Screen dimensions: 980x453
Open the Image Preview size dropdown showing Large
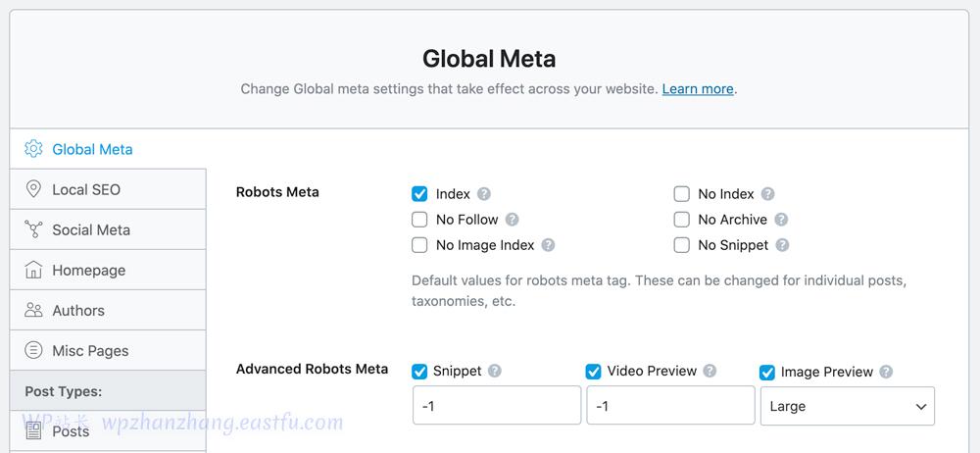848,406
